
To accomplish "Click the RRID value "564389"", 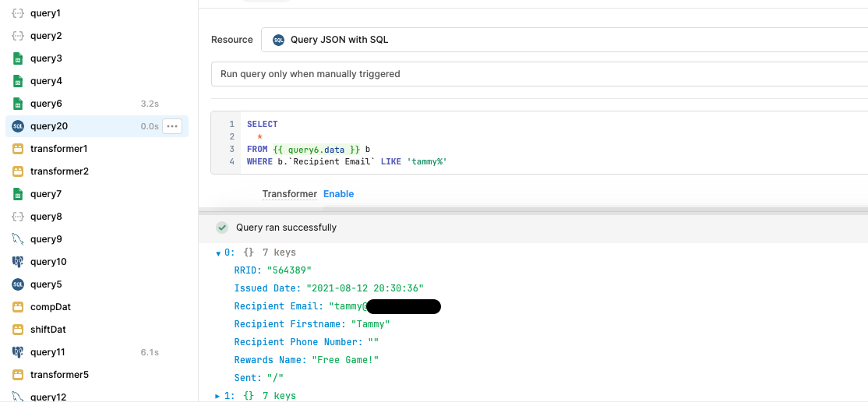I will tap(290, 270).
